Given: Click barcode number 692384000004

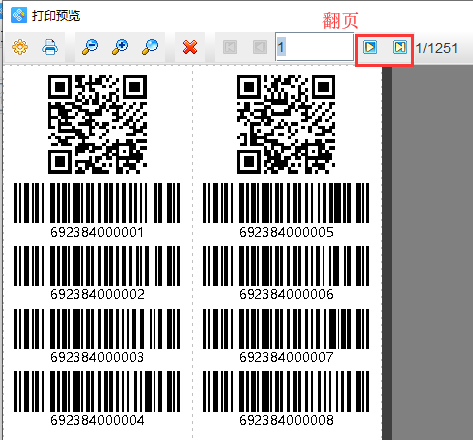Looking at the screenshot, I should (97, 420).
